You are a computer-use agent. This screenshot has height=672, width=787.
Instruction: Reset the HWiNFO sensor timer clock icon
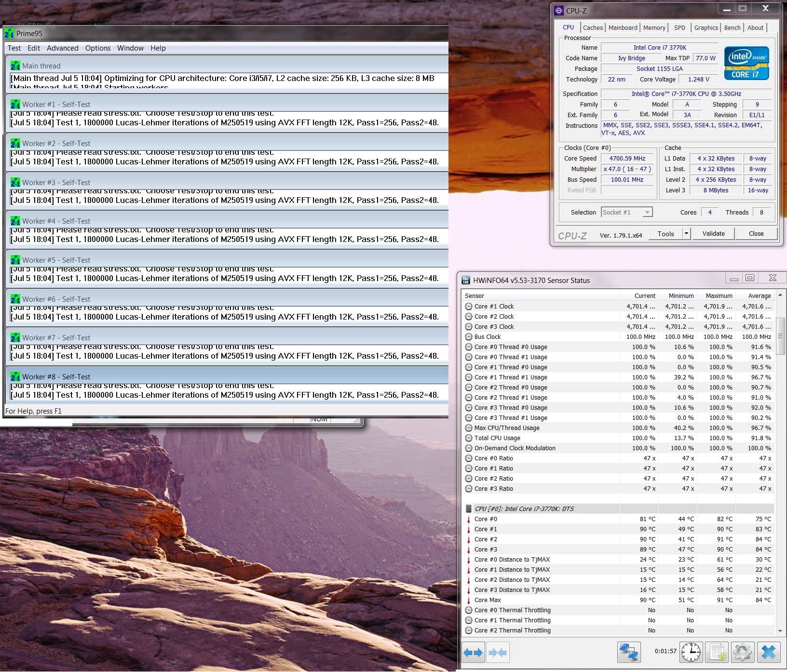(691, 652)
